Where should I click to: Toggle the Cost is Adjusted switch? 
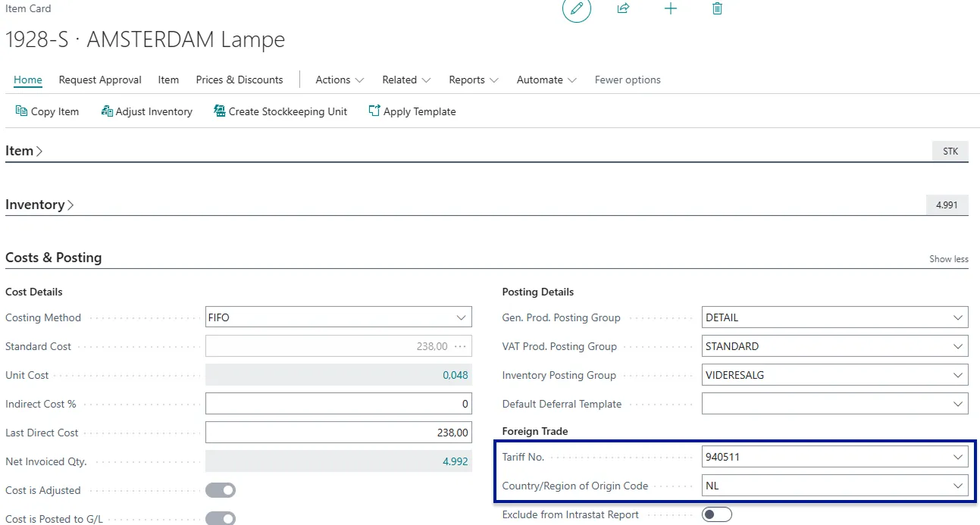[221, 491]
